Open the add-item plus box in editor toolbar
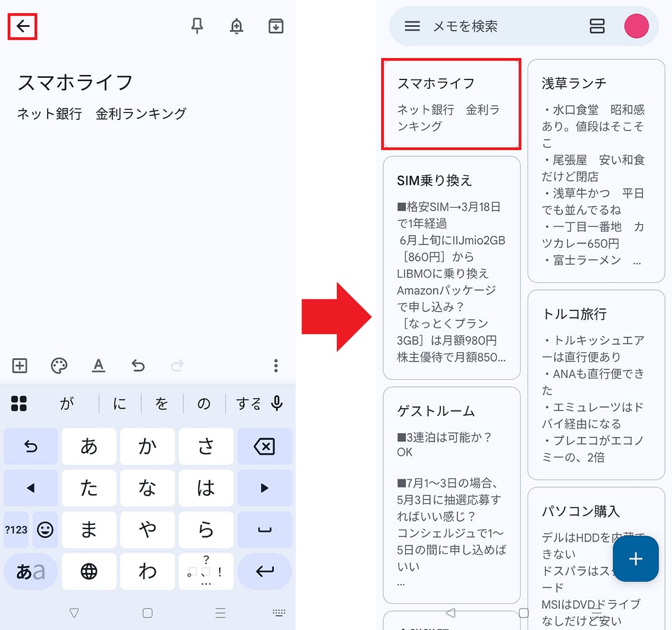This screenshot has height=630, width=672. [20, 366]
